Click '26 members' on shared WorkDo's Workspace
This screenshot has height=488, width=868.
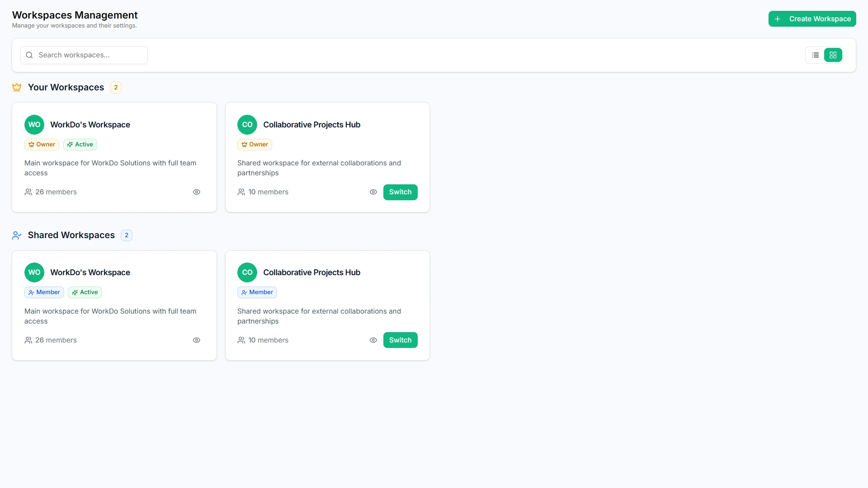[56, 340]
